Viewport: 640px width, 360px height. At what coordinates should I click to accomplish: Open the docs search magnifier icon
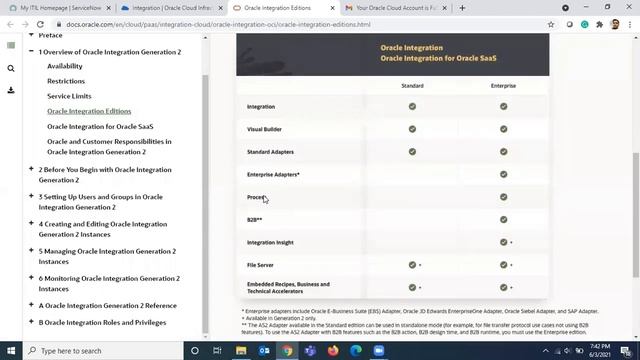click(x=11, y=68)
